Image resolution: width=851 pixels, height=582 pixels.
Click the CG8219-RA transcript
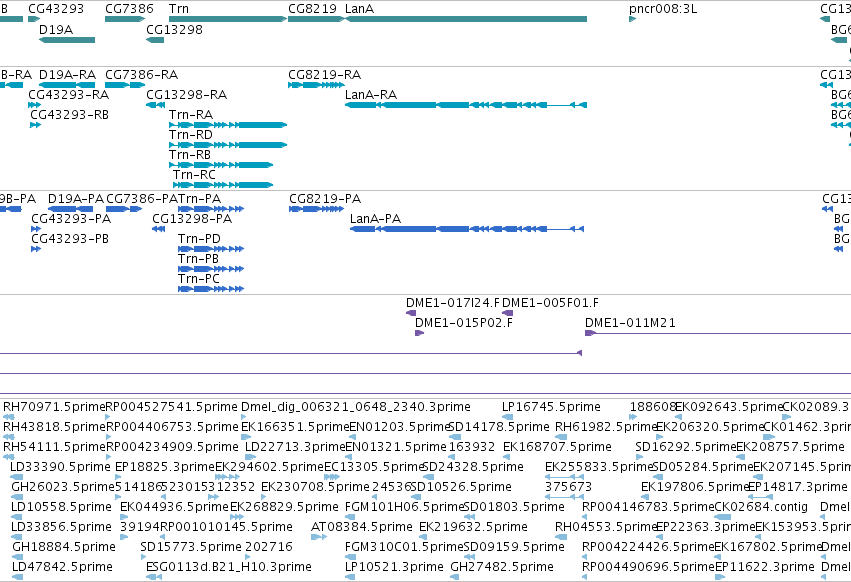316,85
